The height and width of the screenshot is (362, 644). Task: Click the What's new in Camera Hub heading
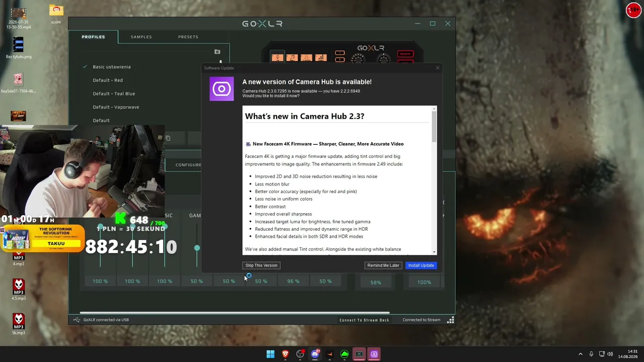(304, 116)
